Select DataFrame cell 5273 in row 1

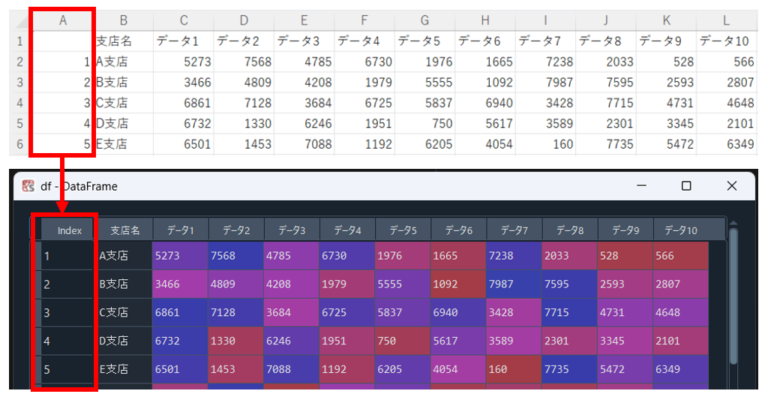(180, 256)
